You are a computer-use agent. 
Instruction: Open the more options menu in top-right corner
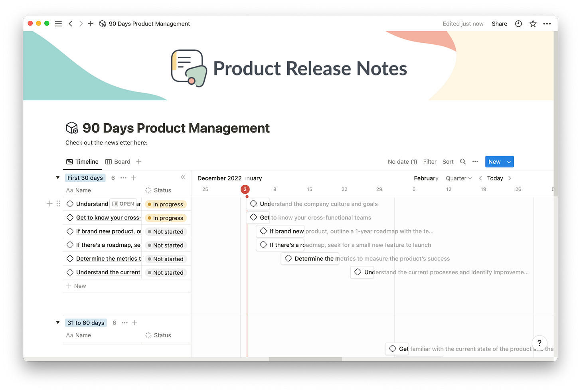547,24
